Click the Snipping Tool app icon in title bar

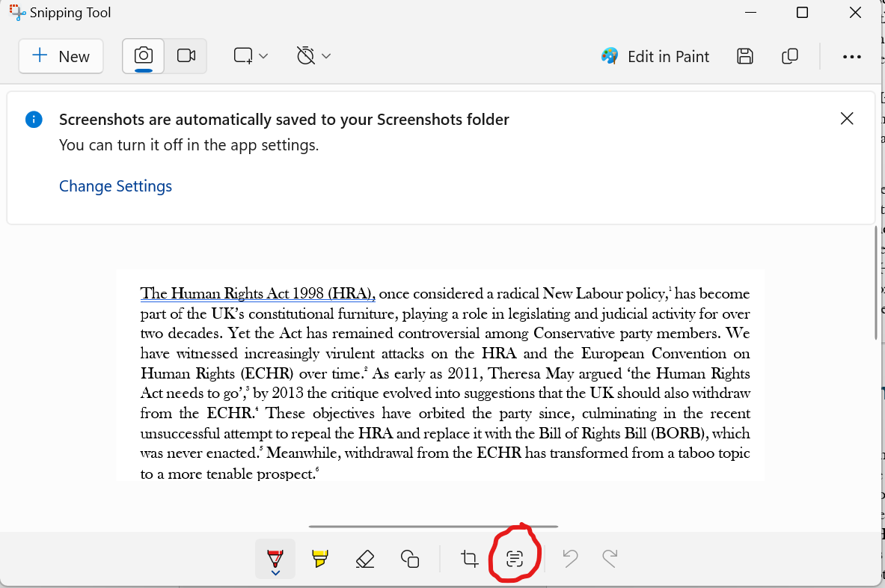point(17,13)
